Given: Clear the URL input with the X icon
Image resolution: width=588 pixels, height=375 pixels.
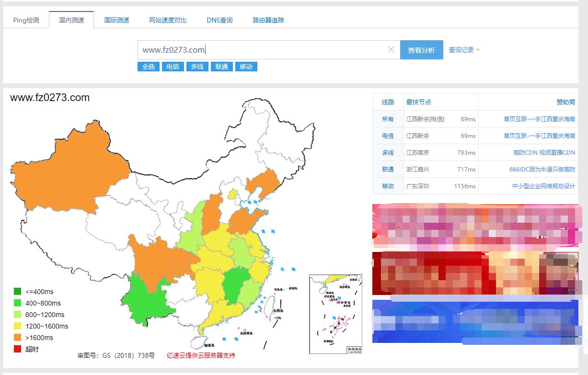Looking at the screenshot, I should click(391, 50).
